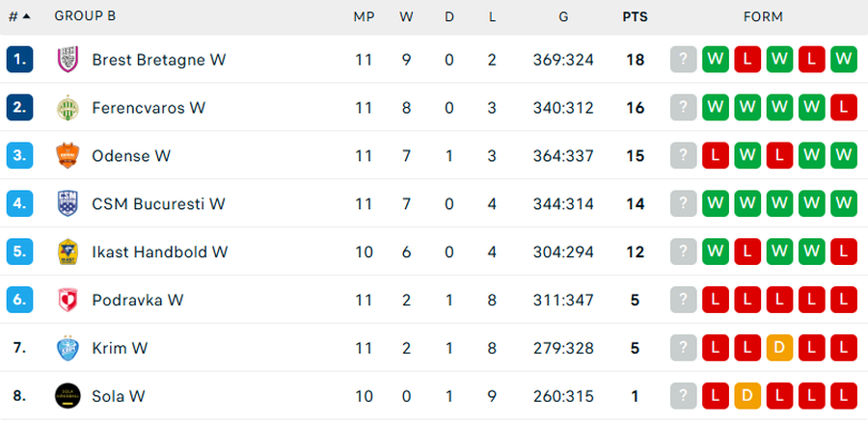Click the W wins column header
Image resolution: width=868 pixels, height=422 pixels.
(x=406, y=16)
